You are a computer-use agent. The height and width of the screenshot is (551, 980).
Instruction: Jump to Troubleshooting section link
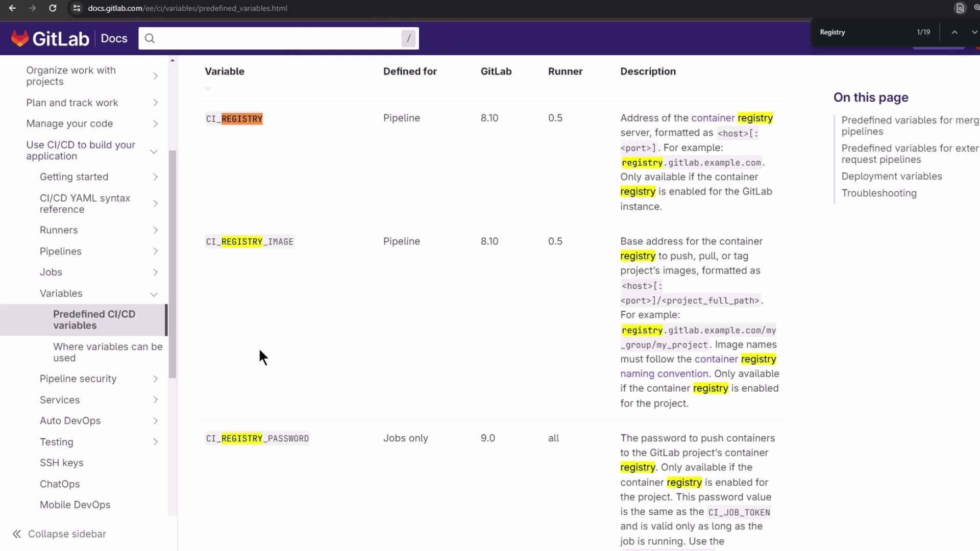pos(878,193)
